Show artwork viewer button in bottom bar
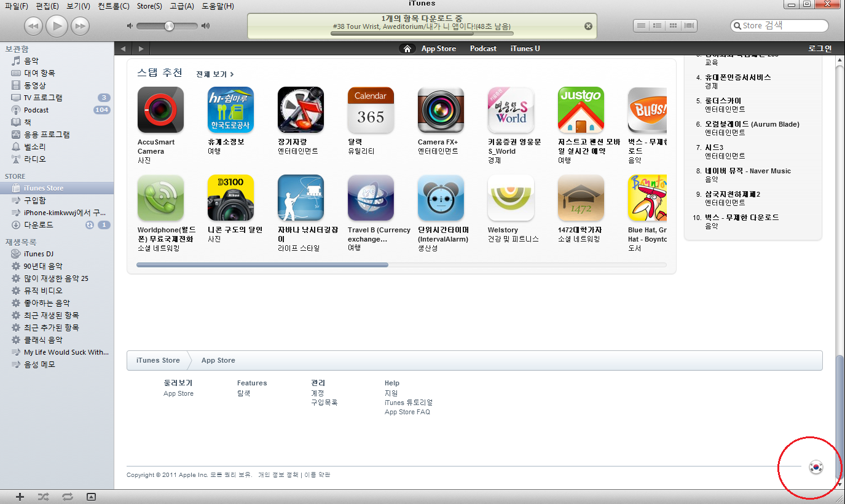The width and height of the screenshot is (845, 504). pyautogui.click(x=91, y=497)
